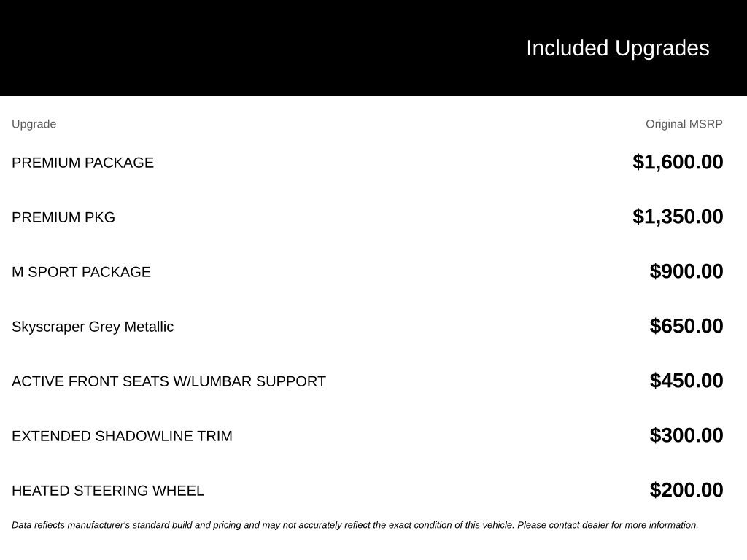Choose the M SPORT PACKAGE row
Viewport: 747px width, 560px height.
[x=368, y=272]
